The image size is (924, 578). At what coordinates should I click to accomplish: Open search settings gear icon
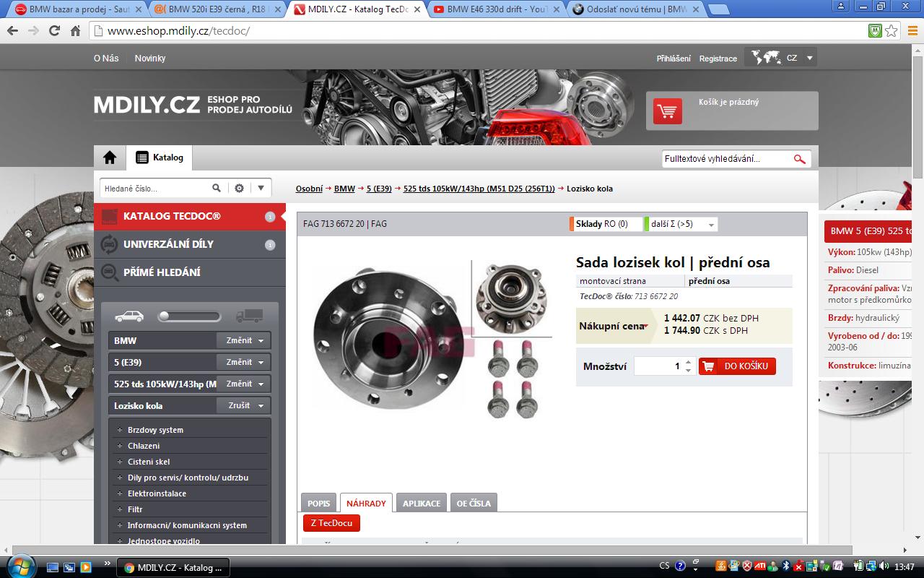pos(240,188)
